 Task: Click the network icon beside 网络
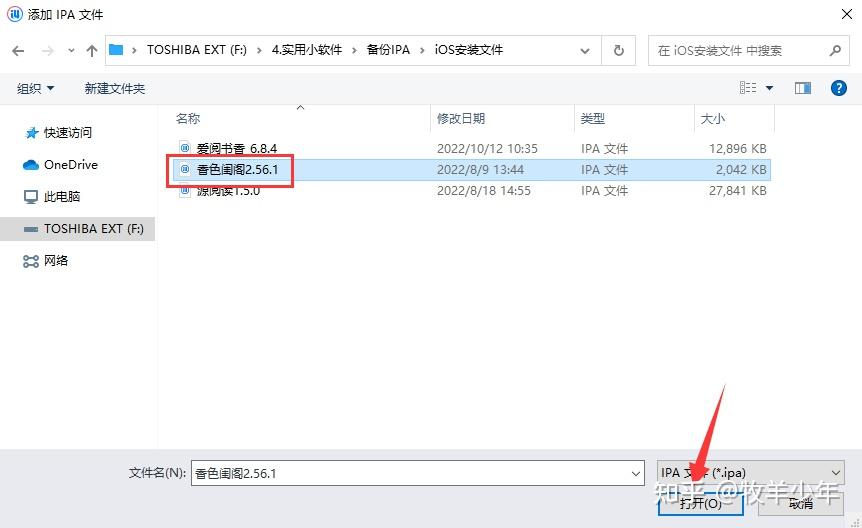(31, 261)
